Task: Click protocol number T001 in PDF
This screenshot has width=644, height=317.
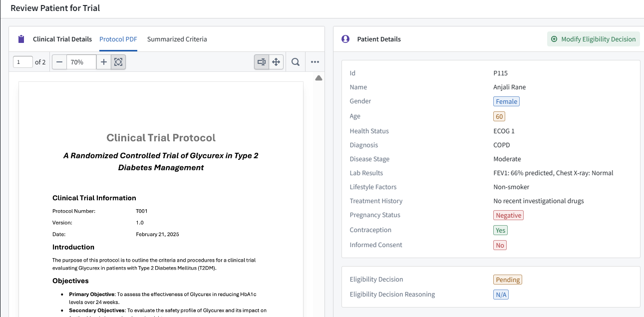Action: pos(142,211)
